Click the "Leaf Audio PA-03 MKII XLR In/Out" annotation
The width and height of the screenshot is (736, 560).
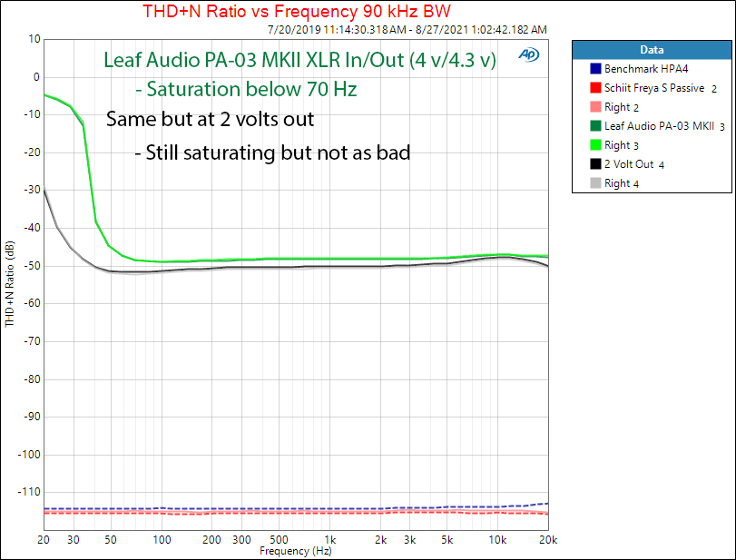pos(300,60)
